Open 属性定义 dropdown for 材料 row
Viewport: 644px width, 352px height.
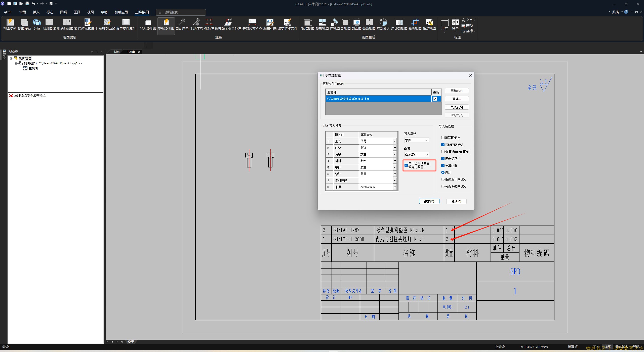395,161
